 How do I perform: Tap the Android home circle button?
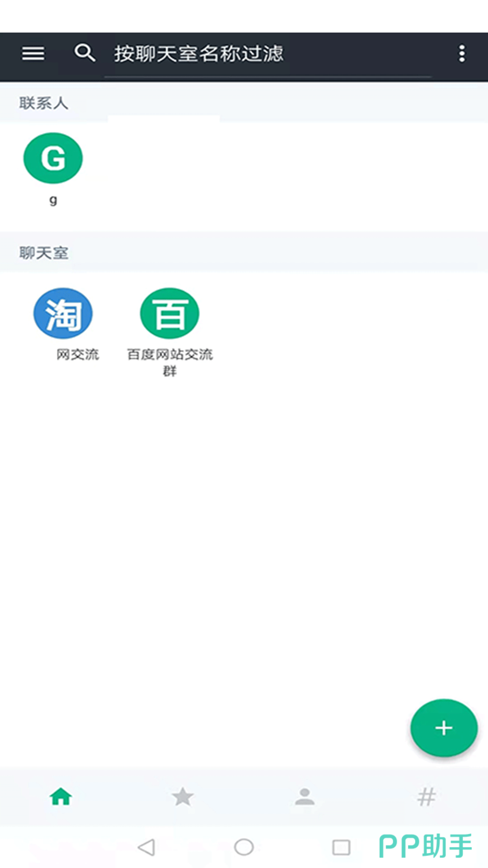[x=244, y=847]
